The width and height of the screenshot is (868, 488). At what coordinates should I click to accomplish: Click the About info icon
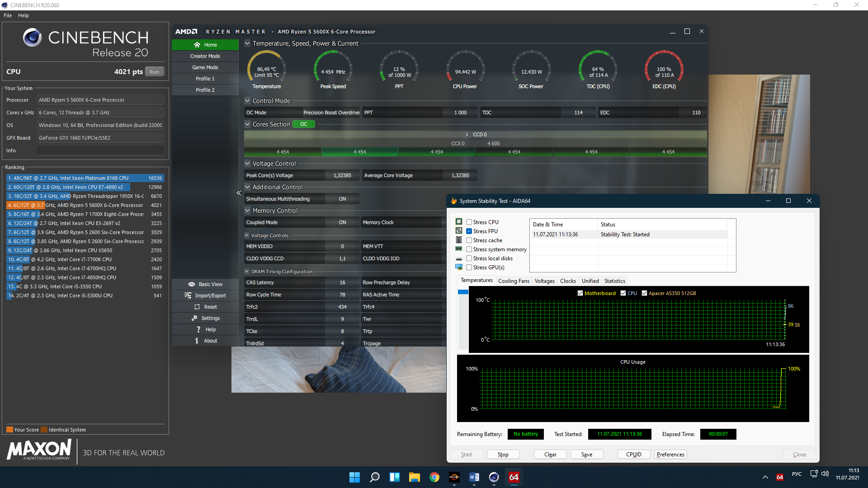pyautogui.click(x=197, y=341)
